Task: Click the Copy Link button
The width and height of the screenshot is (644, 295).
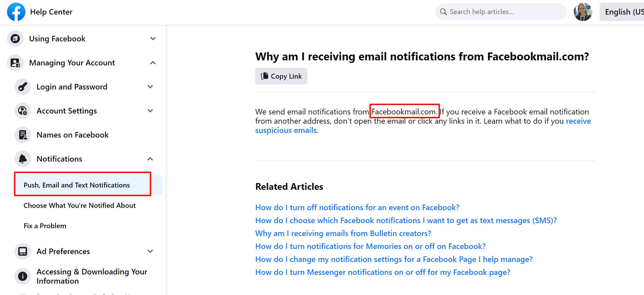Action: pyautogui.click(x=281, y=76)
